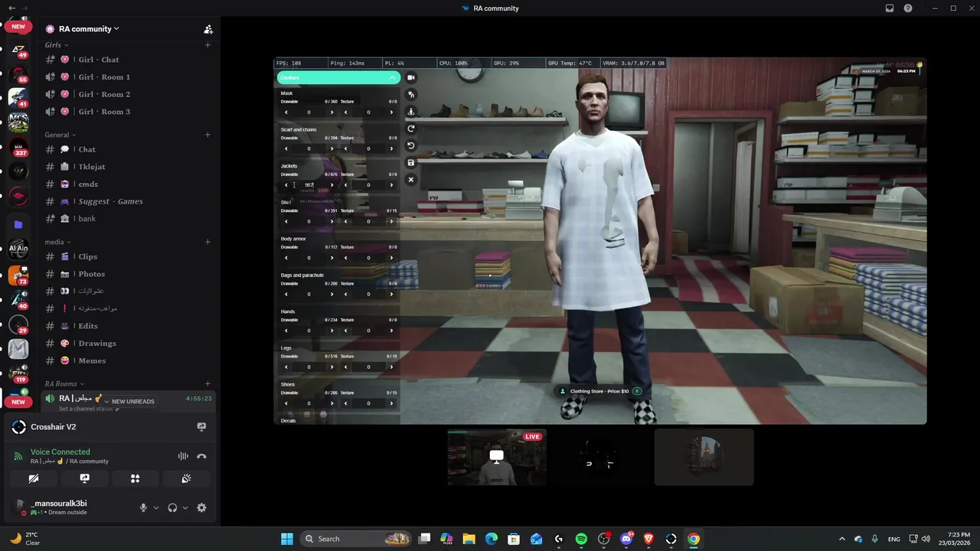Image resolution: width=980 pixels, height=551 pixels.
Task: Click Voice Connected status text
Action: 60,452
